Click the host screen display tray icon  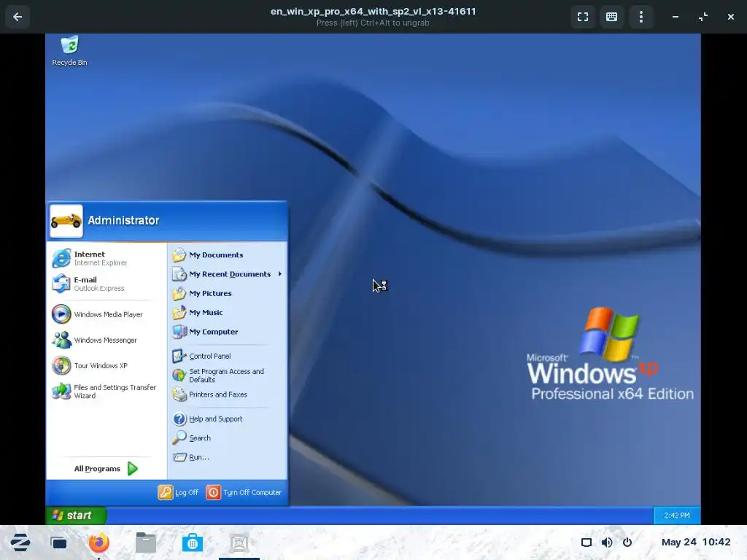pyautogui.click(x=587, y=542)
